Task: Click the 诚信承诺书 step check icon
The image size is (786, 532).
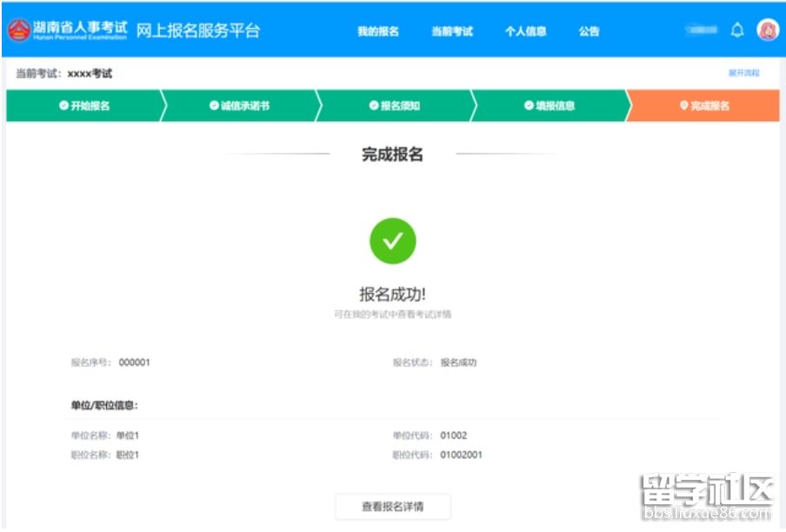Action: click(x=214, y=106)
